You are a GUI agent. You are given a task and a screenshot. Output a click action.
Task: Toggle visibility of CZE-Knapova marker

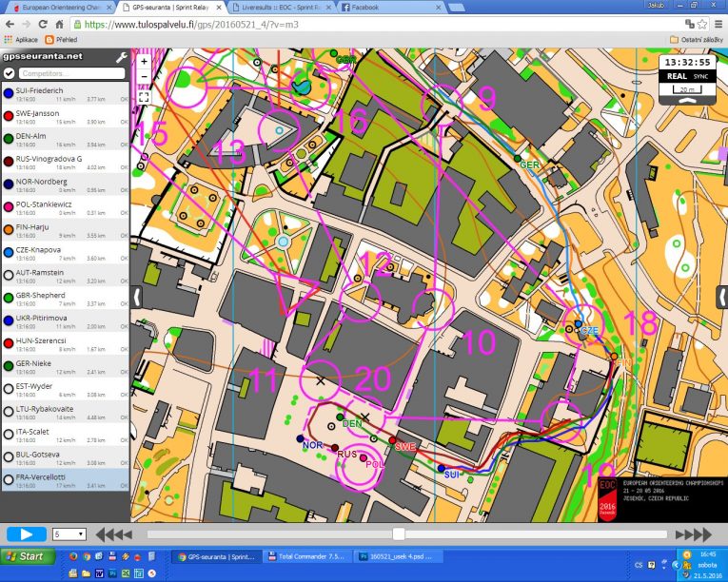pyautogui.click(x=9, y=252)
